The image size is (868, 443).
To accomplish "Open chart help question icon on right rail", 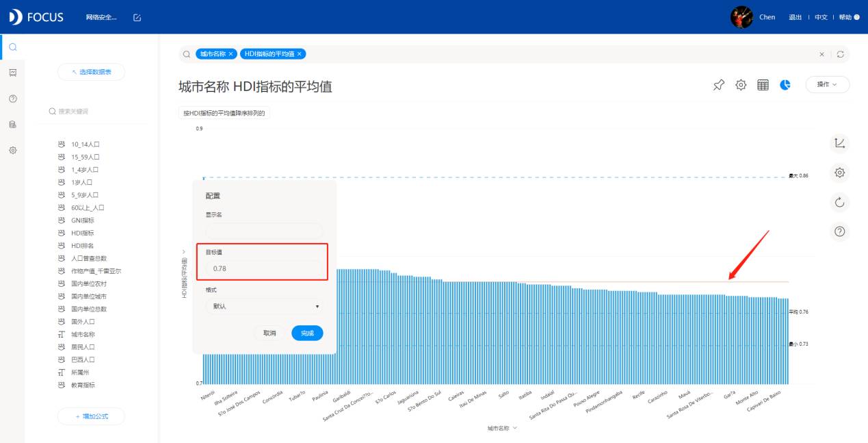I will tap(840, 231).
